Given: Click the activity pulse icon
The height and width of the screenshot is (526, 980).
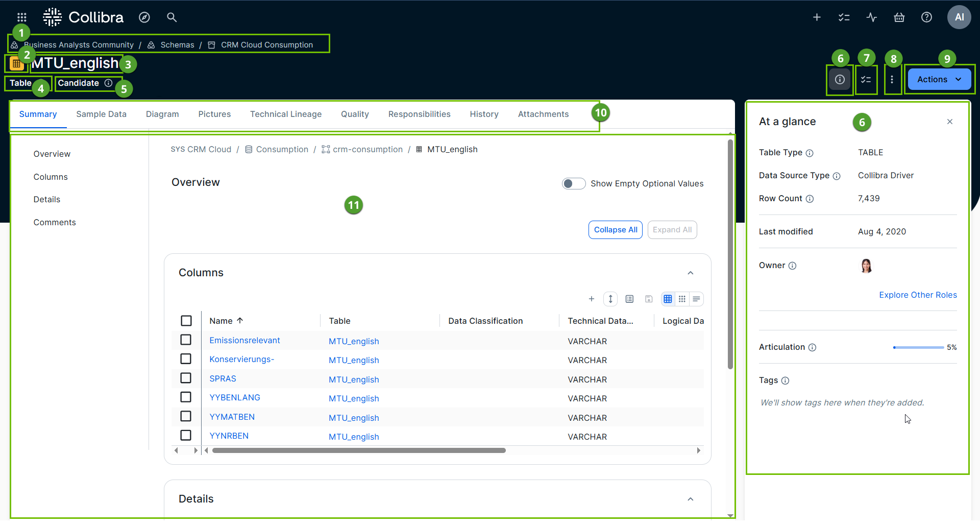Looking at the screenshot, I should click(x=871, y=17).
